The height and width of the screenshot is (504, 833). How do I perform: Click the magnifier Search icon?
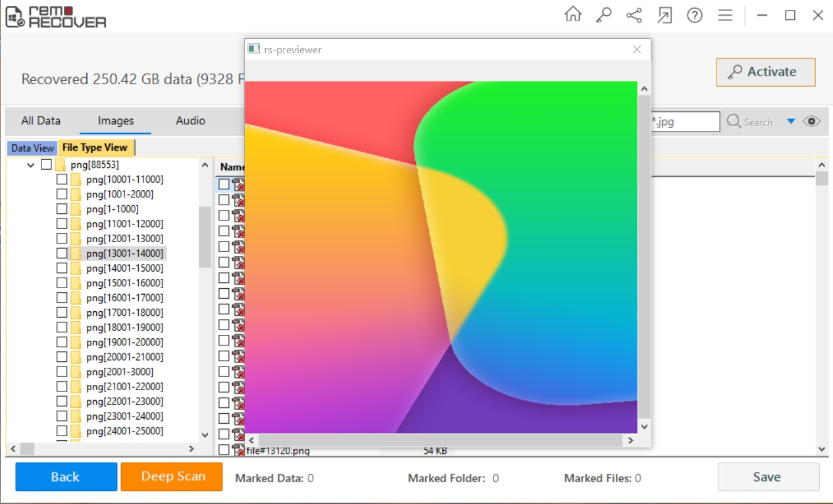[734, 122]
